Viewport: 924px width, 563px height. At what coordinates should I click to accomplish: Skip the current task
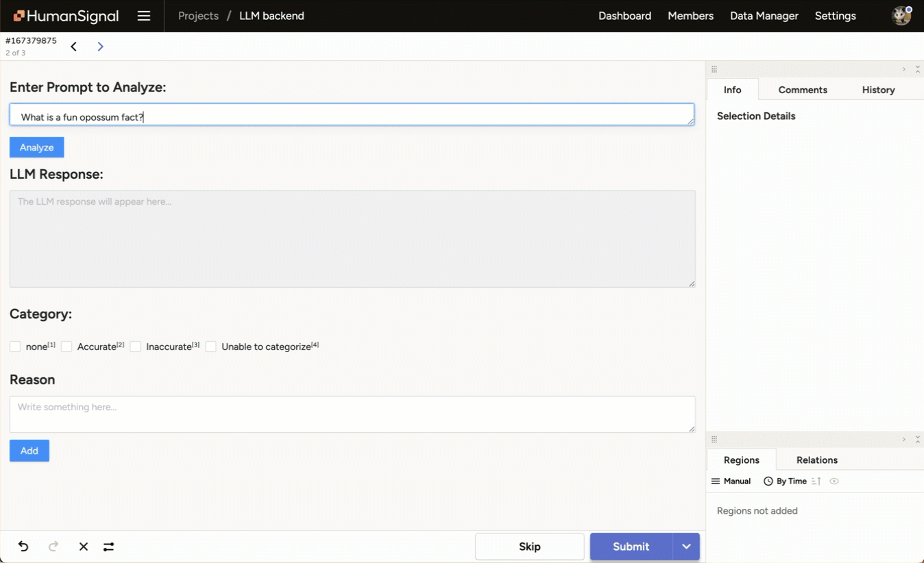coord(529,546)
